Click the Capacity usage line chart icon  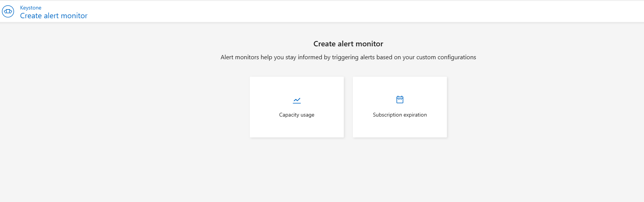(x=297, y=100)
